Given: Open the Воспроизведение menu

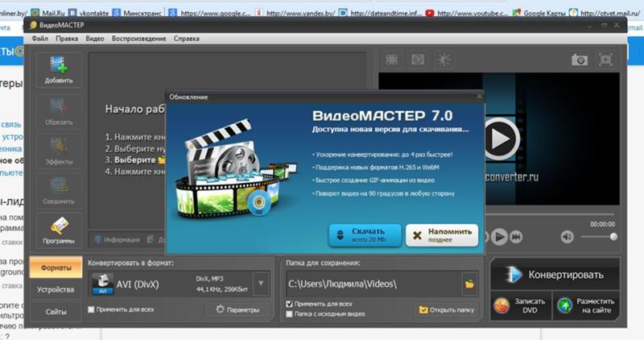Looking at the screenshot, I should pos(138,38).
